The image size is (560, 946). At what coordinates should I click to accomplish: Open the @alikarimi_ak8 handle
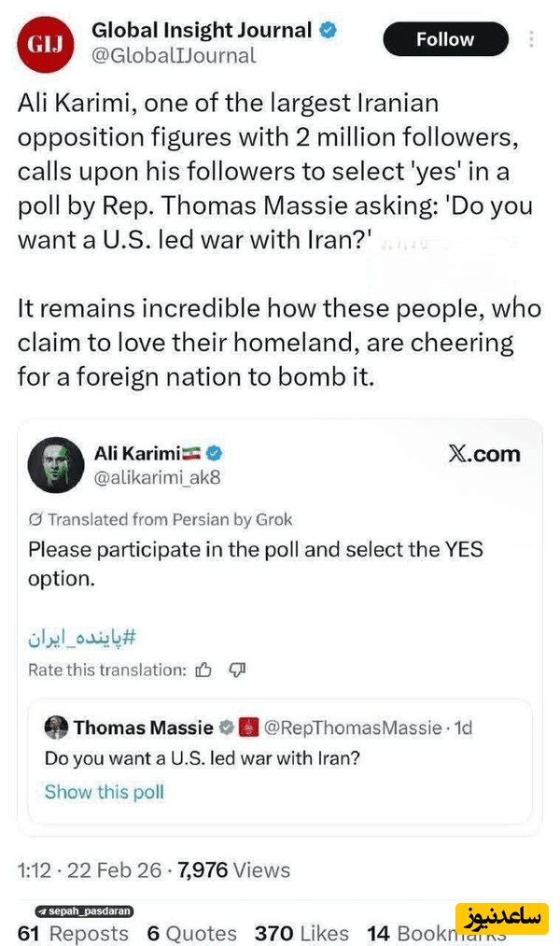tap(157, 478)
